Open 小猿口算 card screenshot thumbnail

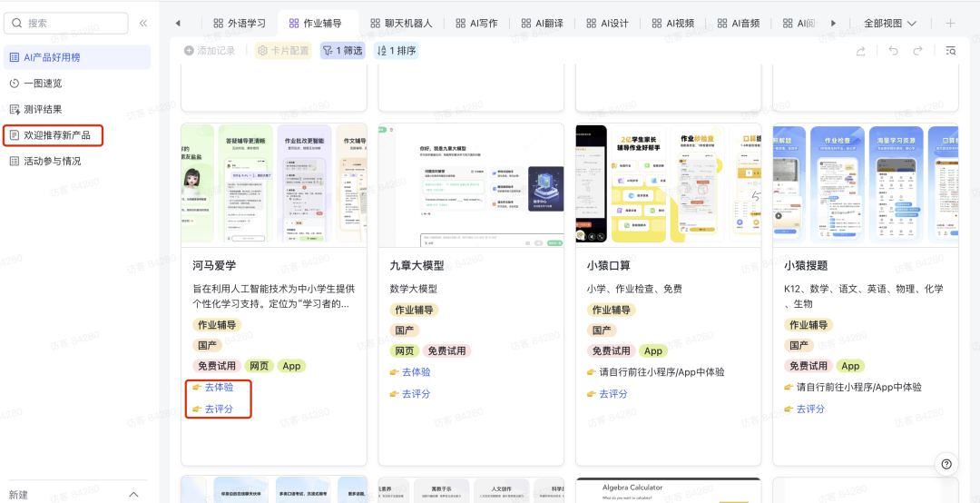[x=668, y=184]
